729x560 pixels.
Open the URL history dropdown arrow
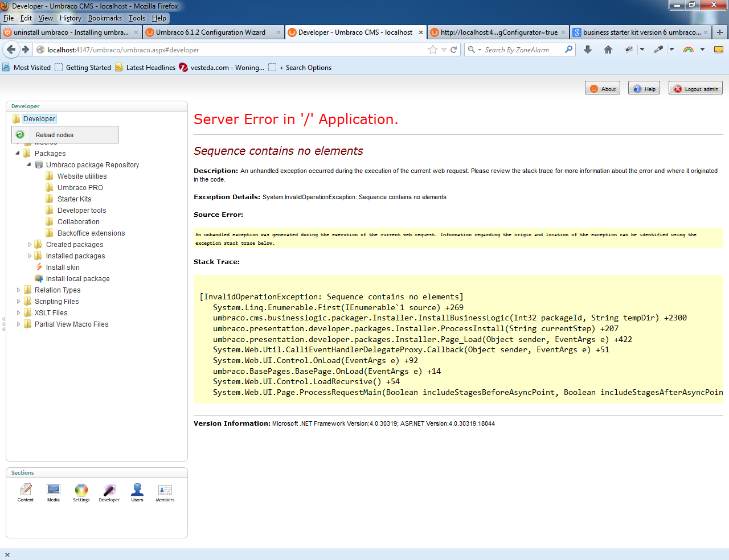444,50
